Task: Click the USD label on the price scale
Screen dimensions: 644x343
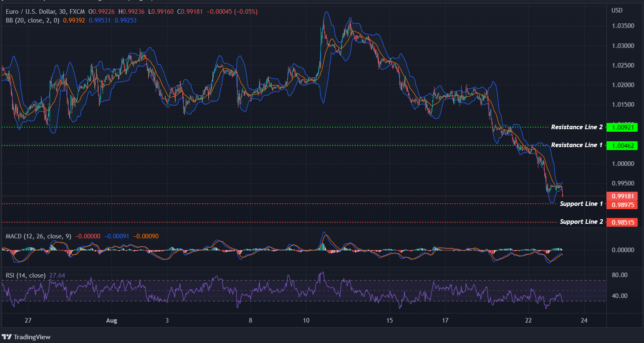Action: tap(617, 10)
